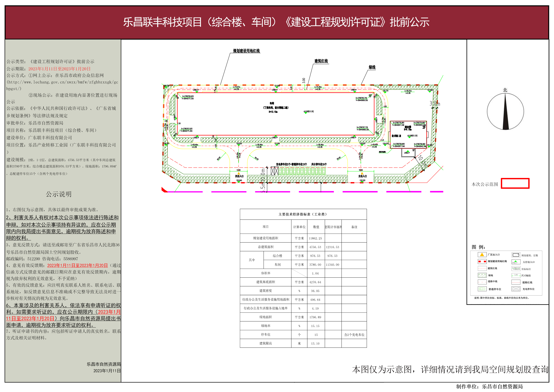The width and height of the screenshot is (554, 392).
Task: Open the lechang.gov.cn URL in 公示方式
Action: click(x=62, y=85)
